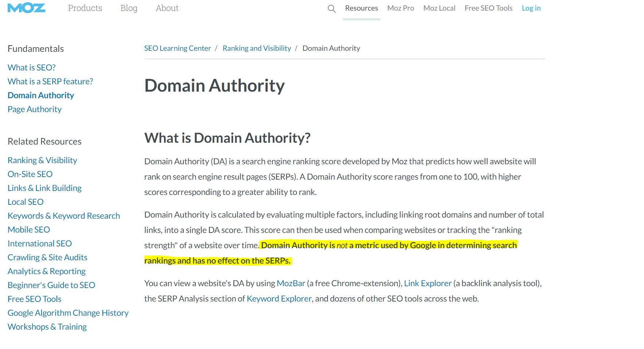This screenshot has height=349, width=644.
Task: Open the What is SEO? sidebar link
Action: (x=31, y=68)
